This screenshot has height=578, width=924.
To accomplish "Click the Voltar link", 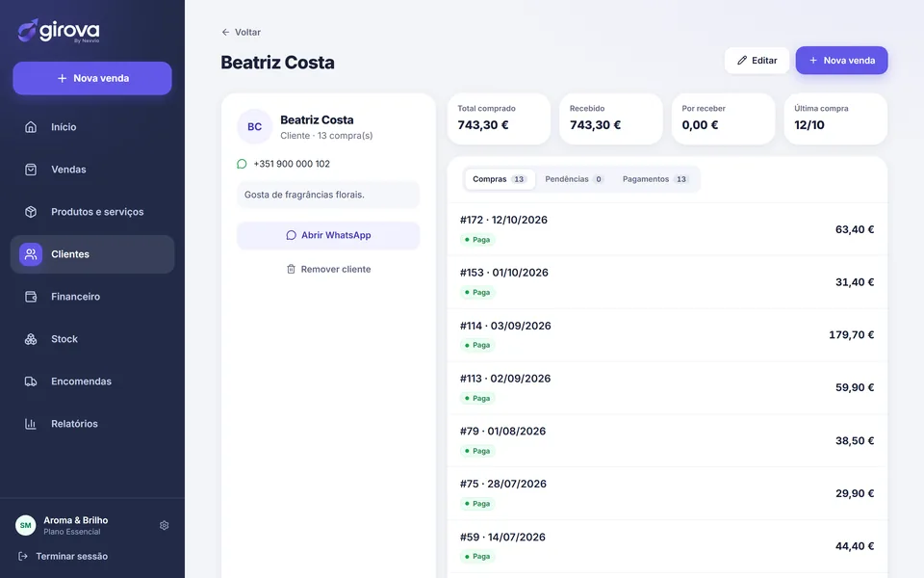I will point(241,32).
